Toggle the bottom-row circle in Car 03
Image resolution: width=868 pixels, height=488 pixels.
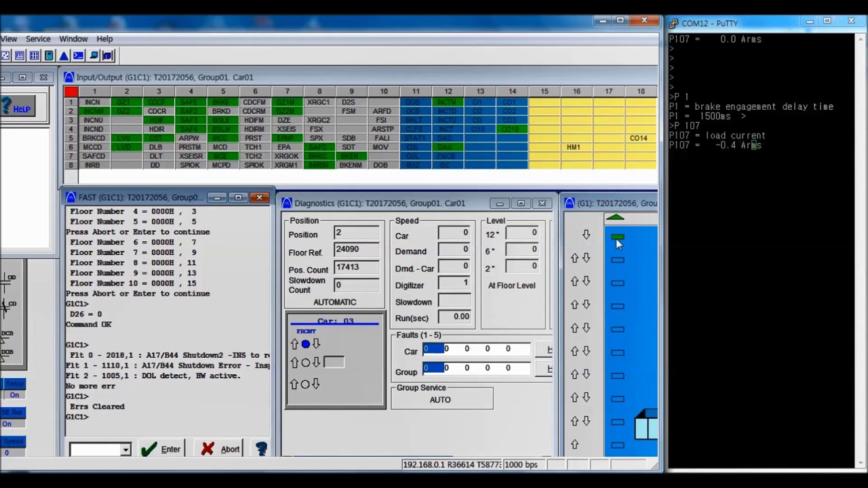coord(305,384)
